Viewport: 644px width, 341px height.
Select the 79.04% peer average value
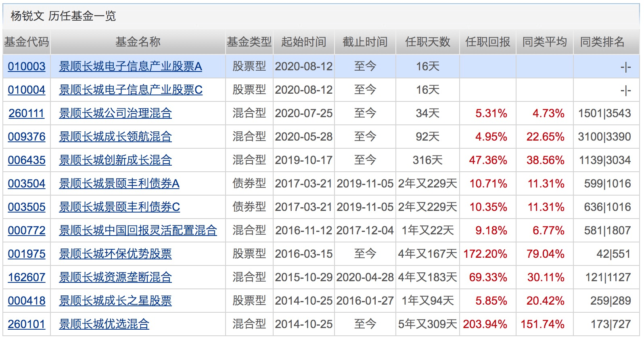[x=545, y=254]
